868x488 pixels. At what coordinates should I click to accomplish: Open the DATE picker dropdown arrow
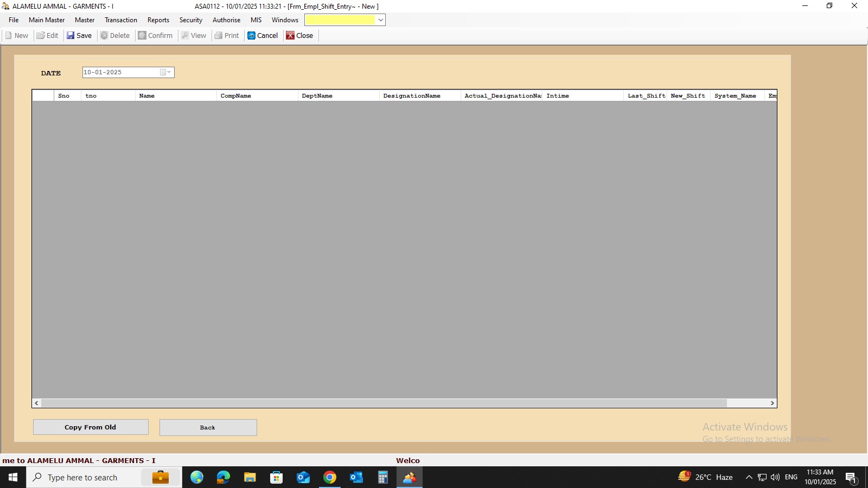(169, 73)
